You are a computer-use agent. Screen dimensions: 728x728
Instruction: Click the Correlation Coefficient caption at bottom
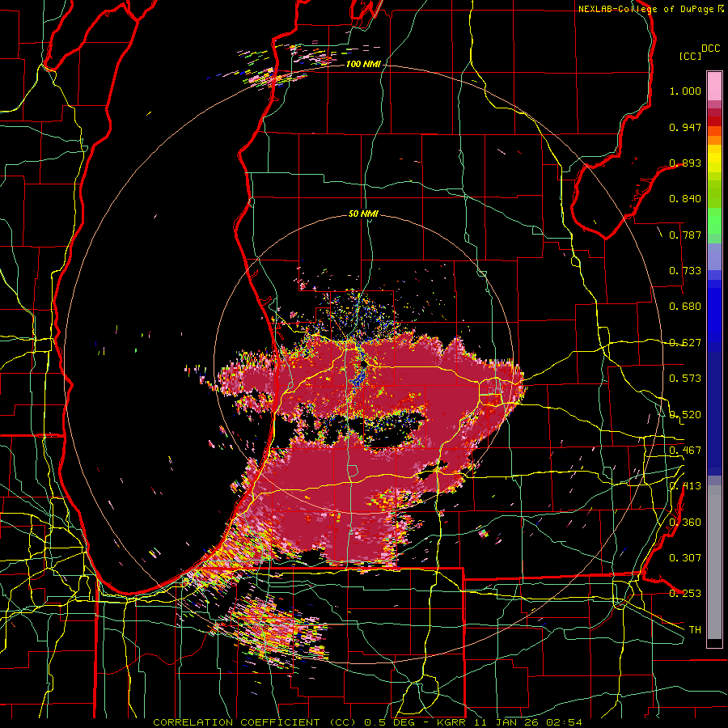click(367, 722)
